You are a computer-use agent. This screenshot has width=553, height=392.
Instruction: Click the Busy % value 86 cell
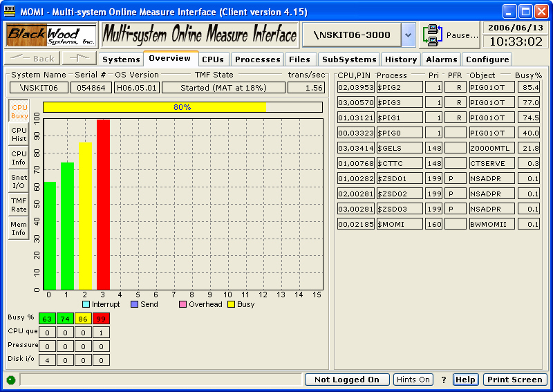pos(83,319)
